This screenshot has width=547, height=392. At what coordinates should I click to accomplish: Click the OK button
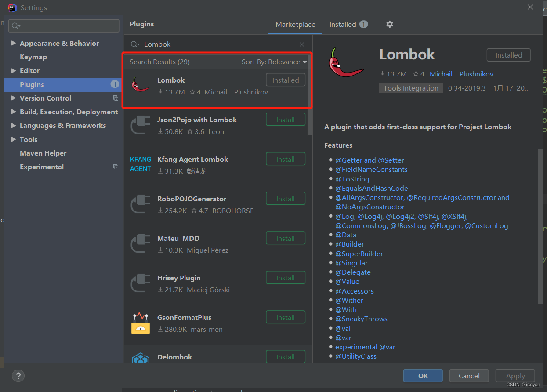pos(423,376)
